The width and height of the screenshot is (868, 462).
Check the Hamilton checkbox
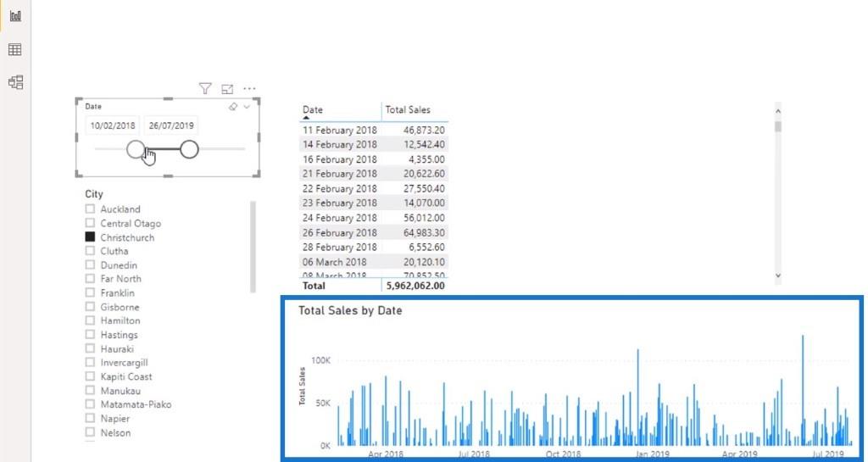coord(90,320)
